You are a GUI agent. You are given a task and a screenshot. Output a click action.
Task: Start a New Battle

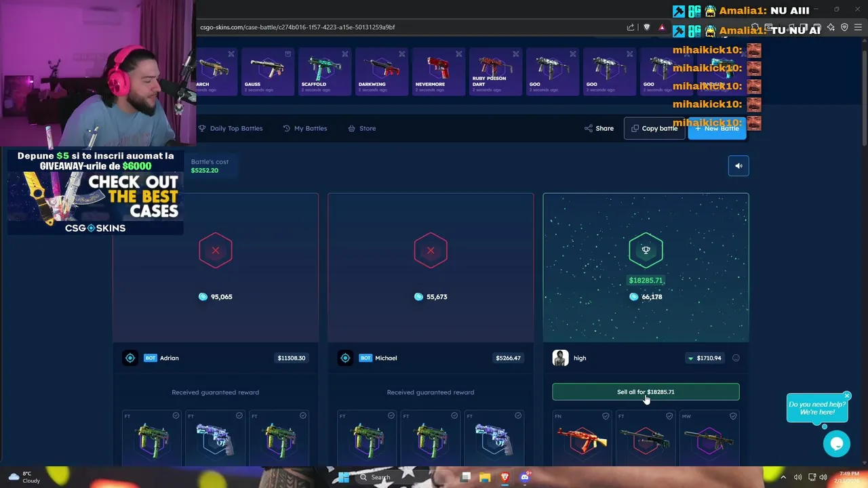click(x=717, y=128)
